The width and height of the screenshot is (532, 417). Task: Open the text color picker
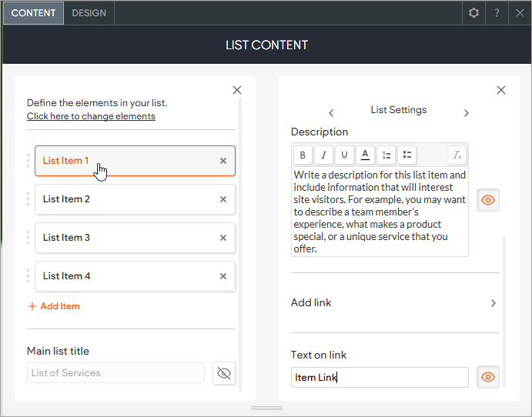point(366,155)
